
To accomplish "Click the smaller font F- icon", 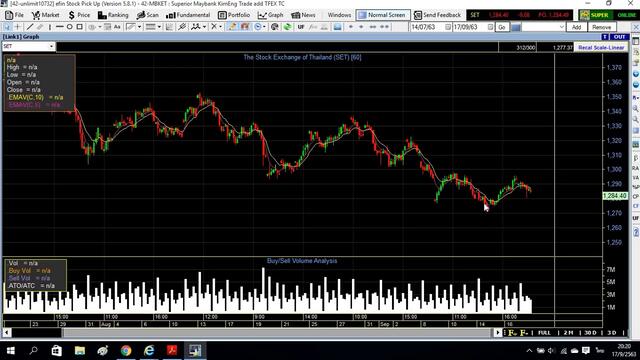I will tap(524, 333).
